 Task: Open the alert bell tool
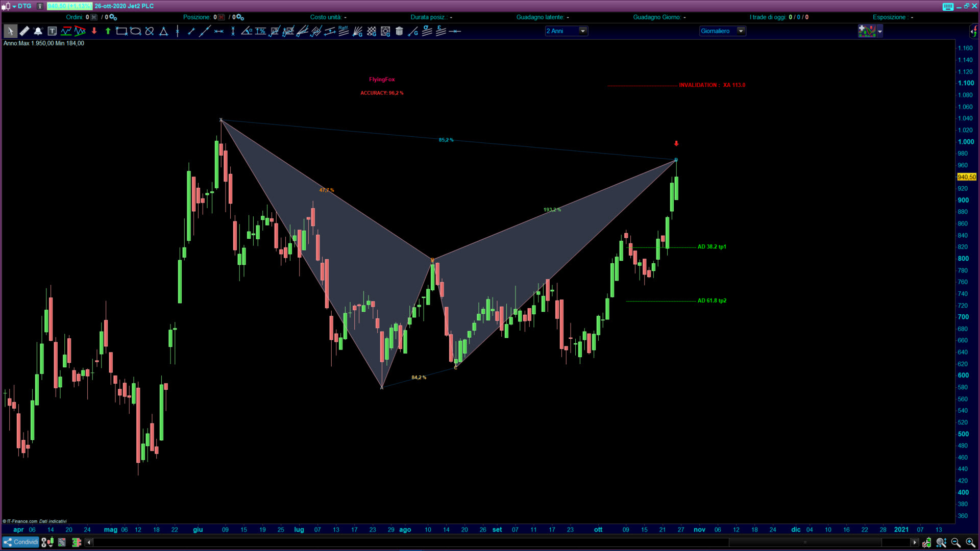pos(38,31)
